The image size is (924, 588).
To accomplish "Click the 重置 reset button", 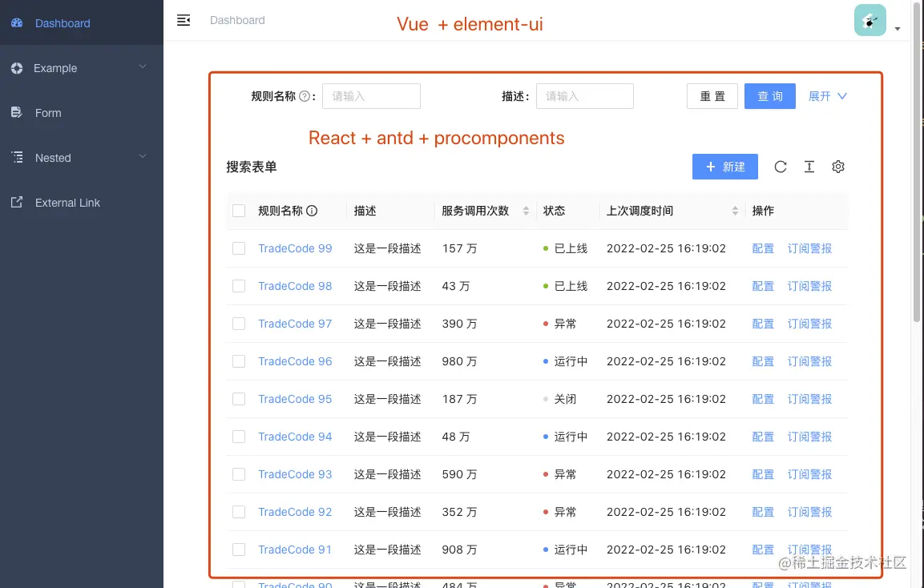I will pos(712,96).
